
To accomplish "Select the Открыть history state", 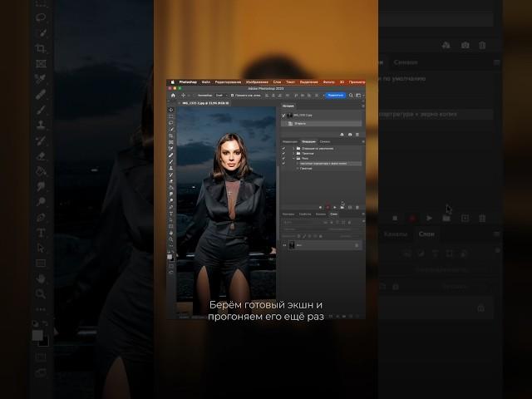I will tap(322, 124).
